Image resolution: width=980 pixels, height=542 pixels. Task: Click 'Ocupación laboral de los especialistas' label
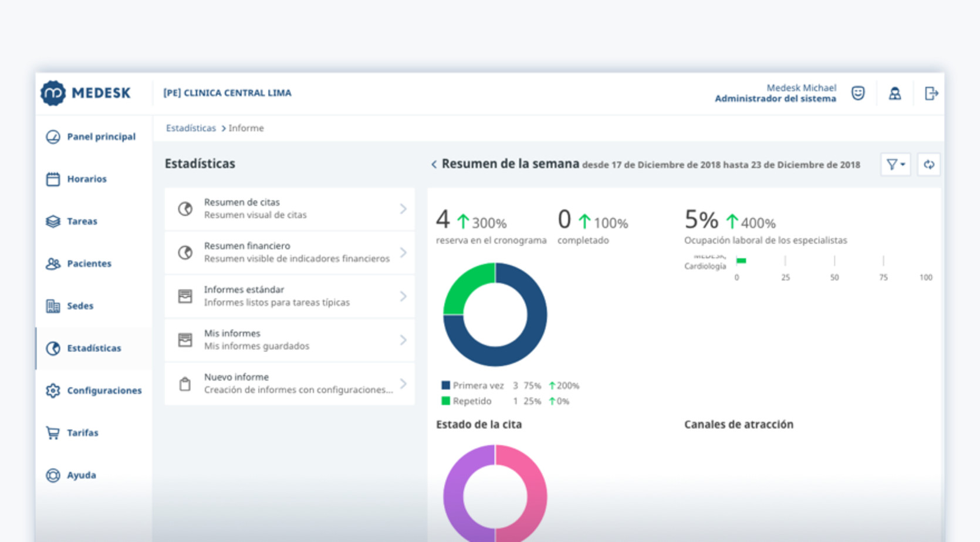(766, 240)
